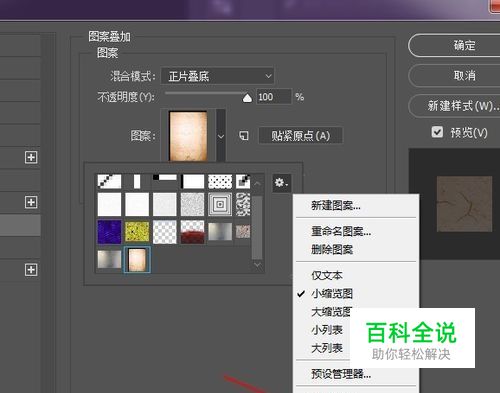This screenshot has width=500, height=393.
Task: Click the pattern list scrollbar thumb
Action: point(257,228)
